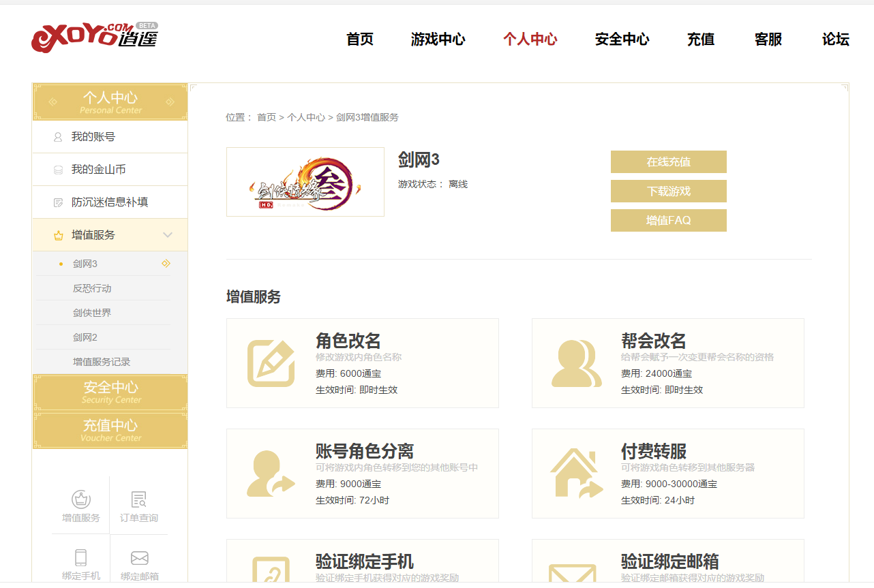Click the coin stack icon beside 我的金山币
This screenshot has width=874, height=588.
point(58,170)
